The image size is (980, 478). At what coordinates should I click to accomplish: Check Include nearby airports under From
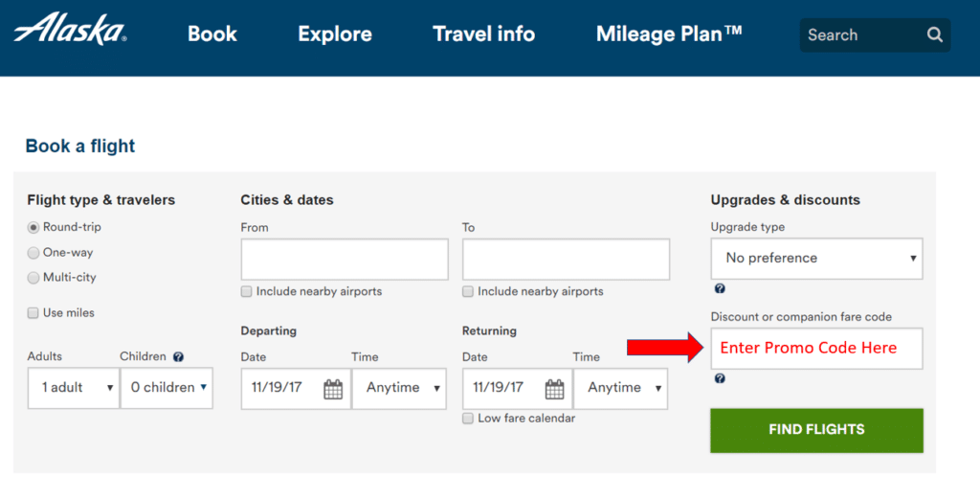point(247,291)
